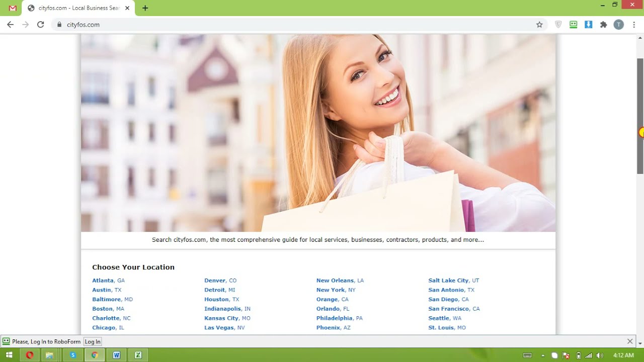Show hidden system tray icons

pyautogui.click(x=543, y=355)
